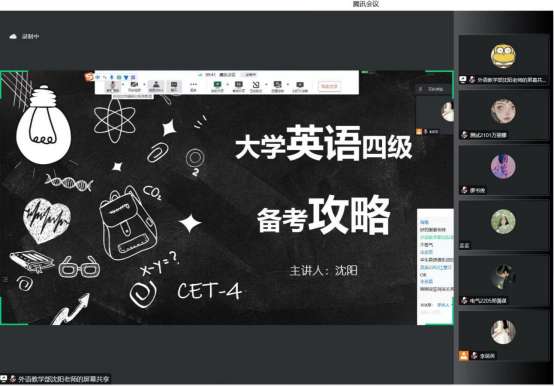Click the remote control icon in toolbar
Screen dimensions: 554x387
277,86
